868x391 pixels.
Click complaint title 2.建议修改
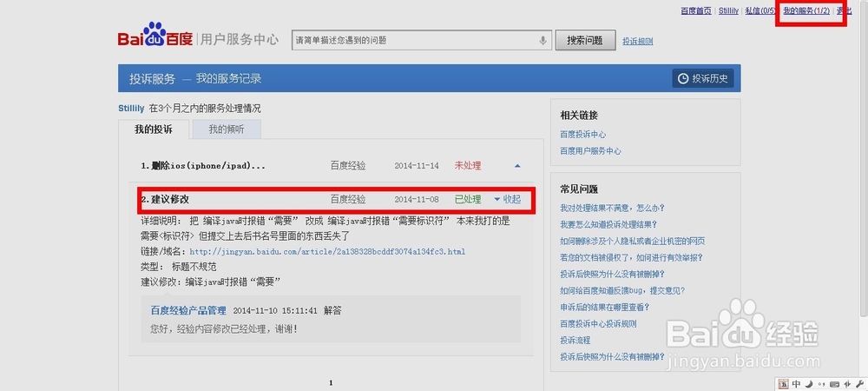165,199
